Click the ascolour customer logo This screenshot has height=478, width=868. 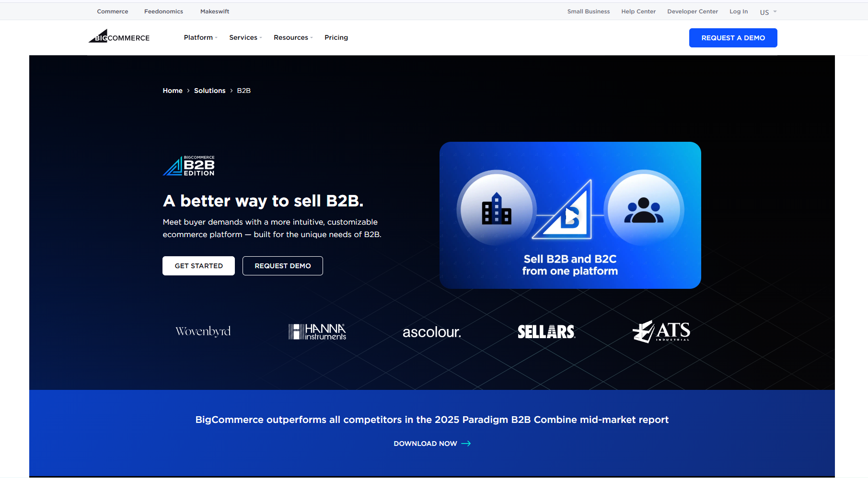431,332
